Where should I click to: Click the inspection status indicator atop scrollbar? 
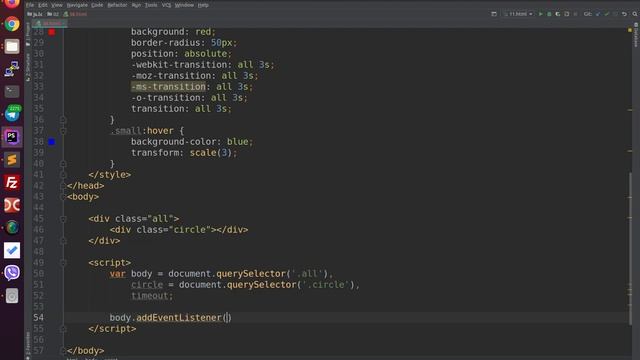pos(630,30)
